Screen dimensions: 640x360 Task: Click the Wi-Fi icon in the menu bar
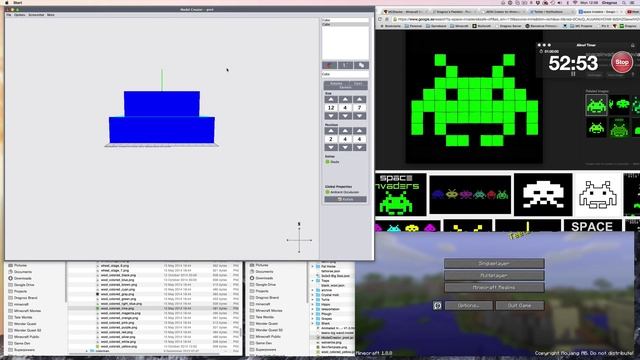coord(575,2)
